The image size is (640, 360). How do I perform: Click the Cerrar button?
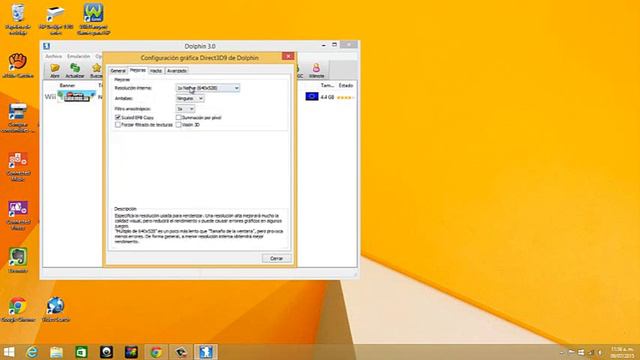(276, 258)
